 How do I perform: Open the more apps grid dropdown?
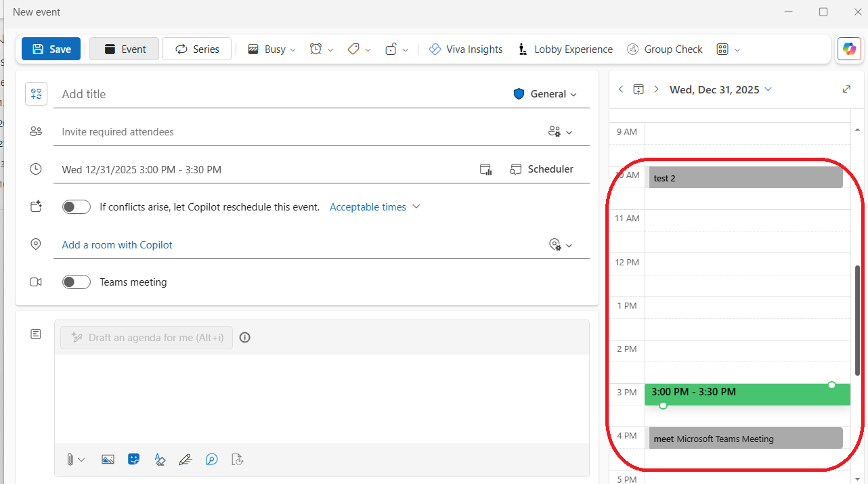[x=729, y=49]
